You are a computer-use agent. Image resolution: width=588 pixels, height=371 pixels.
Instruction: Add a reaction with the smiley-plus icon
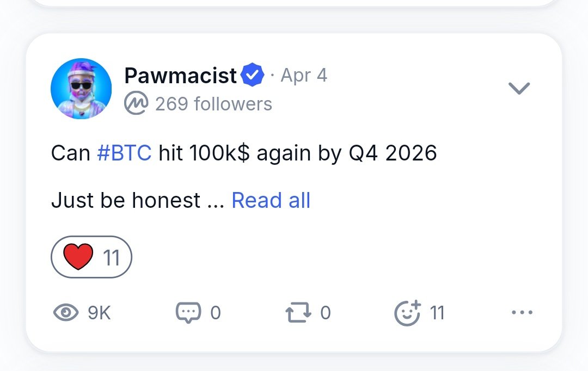[407, 313]
